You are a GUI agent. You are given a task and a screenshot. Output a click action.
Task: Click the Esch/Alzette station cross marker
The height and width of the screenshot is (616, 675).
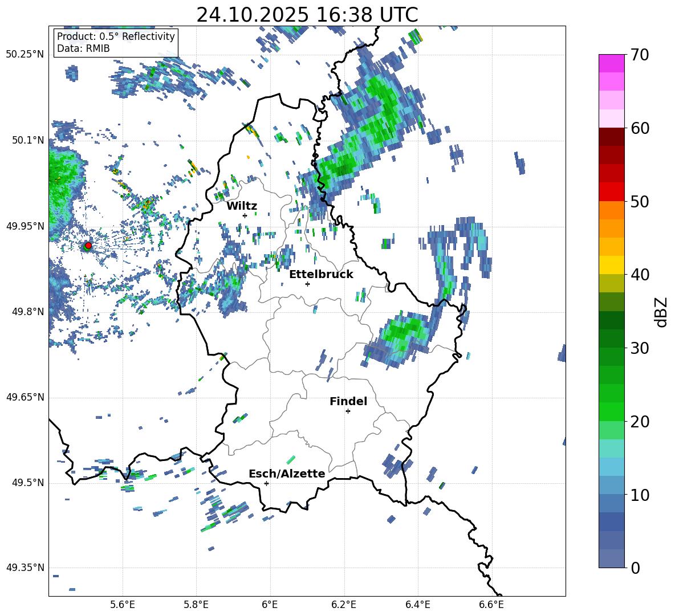point(266,483)
